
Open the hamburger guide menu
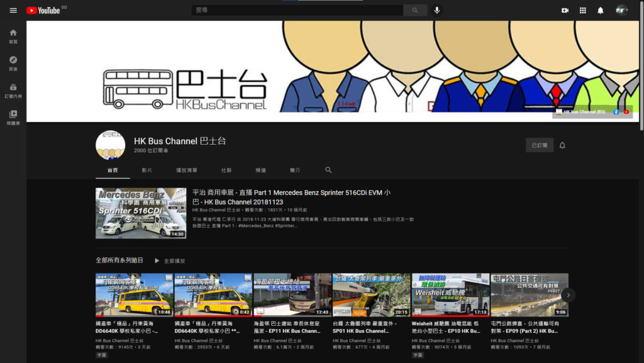(x=13, y=10)
